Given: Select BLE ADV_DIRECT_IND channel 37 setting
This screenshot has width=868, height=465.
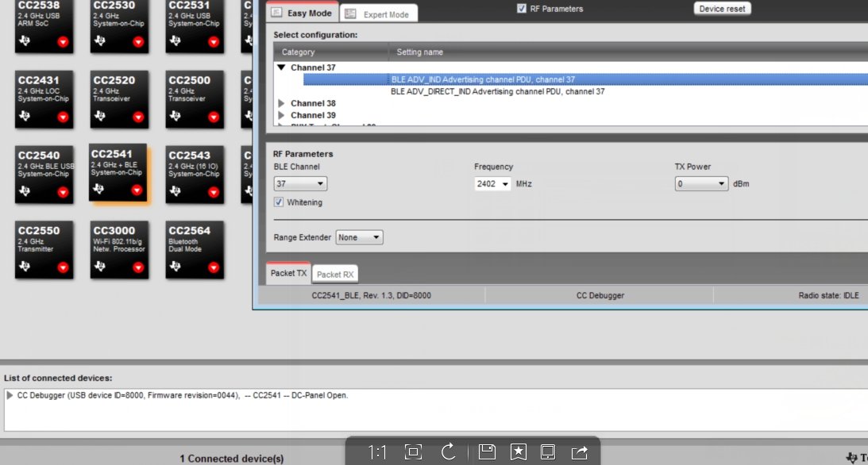Looking at the screenshot, I should (x=498, y=92).
